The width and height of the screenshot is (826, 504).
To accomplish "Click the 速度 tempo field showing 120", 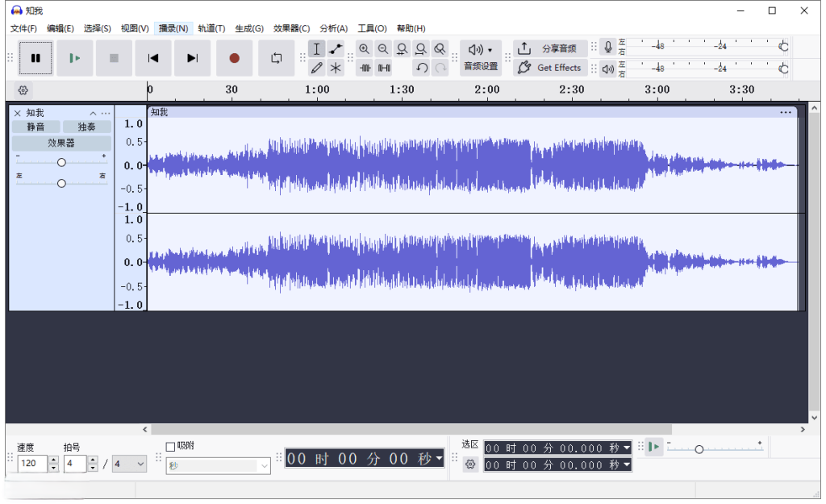I will point(32,464).
